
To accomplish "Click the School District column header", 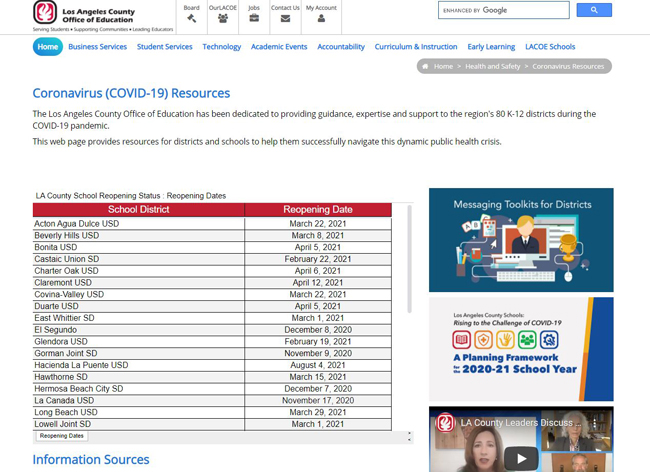I will pyautogui.click(x=138, y=210).
